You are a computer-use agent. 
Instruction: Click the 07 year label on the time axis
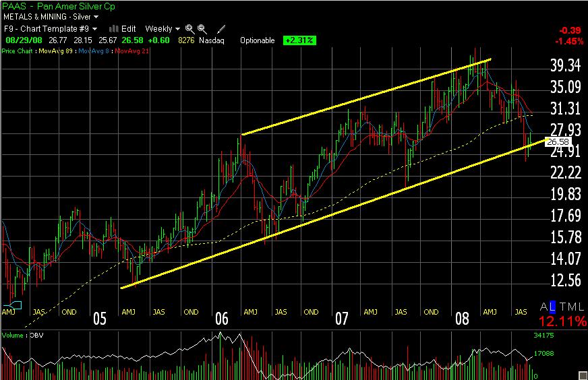[342, 319]
